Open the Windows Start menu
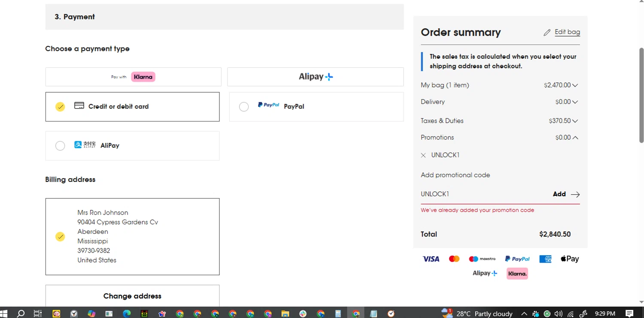This screenshot has height=318, width=644. point(4,314)
